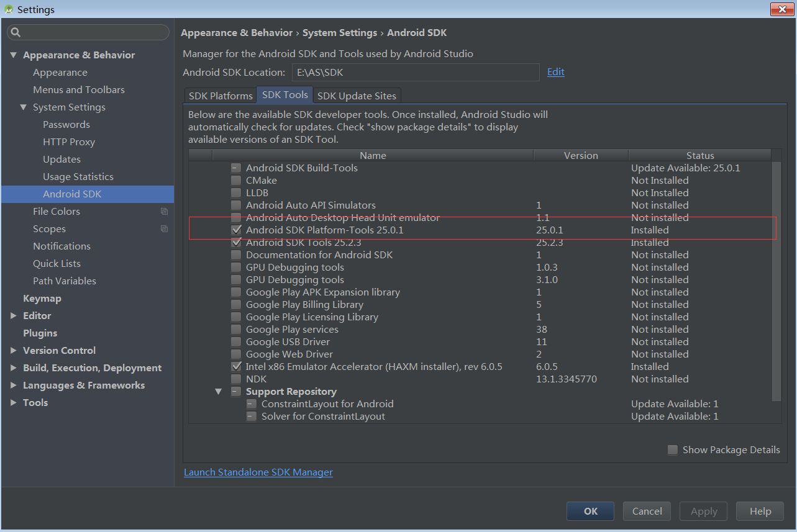Viewport: 797px width, 532px height.
Task: Open Usage Statistics settings
Action: (x=78, y=177)
